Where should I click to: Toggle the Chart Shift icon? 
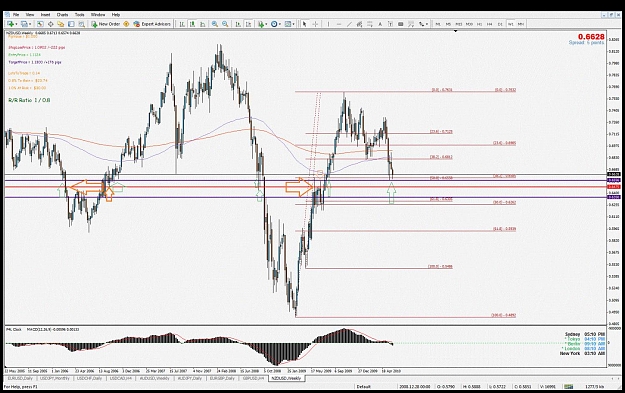(x=248, y=24)
